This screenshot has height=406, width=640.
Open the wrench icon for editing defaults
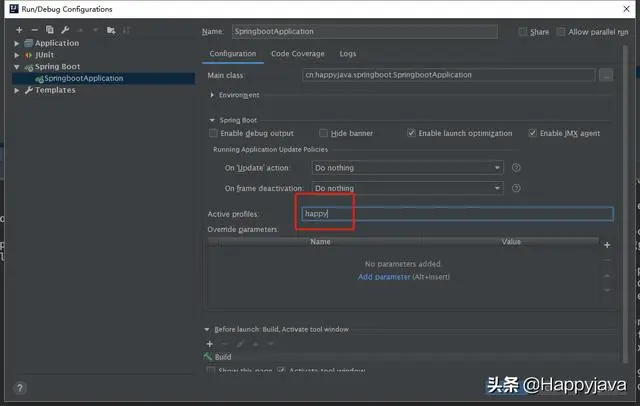tap(65, 30)
